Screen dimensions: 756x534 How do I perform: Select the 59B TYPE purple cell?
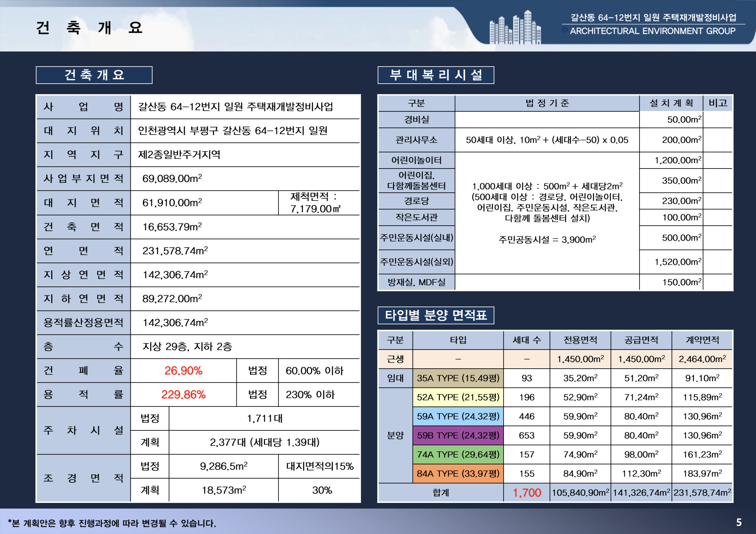(458, 435)
